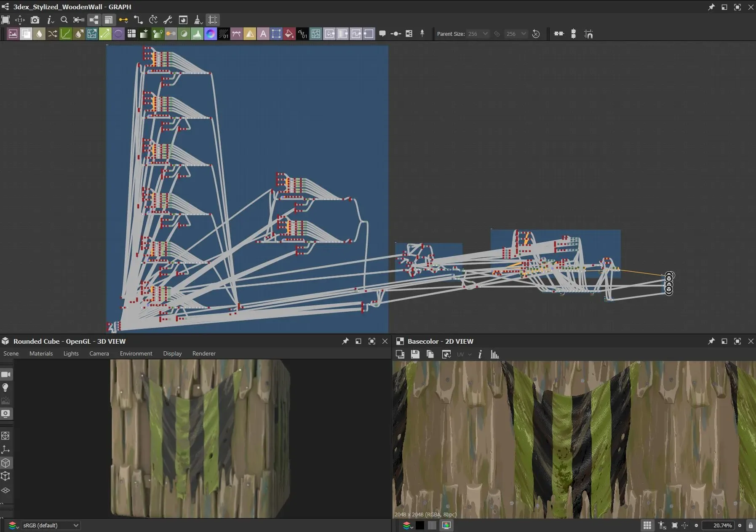Screen dimensions: 756x532
Task: Open the histogram in 2D view
Action: coord(495,354)
